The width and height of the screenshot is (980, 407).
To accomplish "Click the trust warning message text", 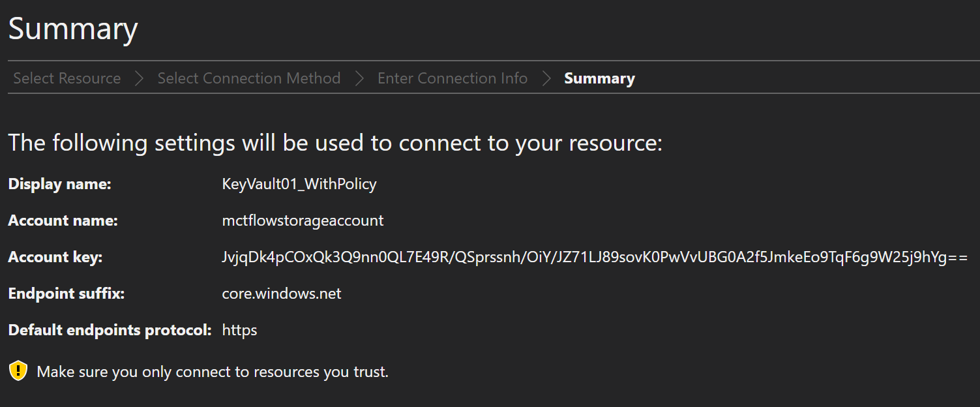I will point(213,372).
